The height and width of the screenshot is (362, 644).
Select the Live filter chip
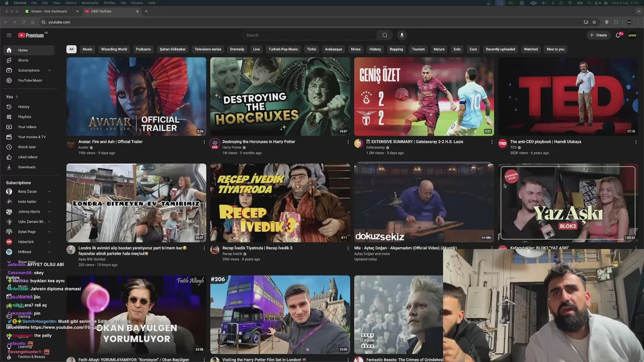coord(257,49)
